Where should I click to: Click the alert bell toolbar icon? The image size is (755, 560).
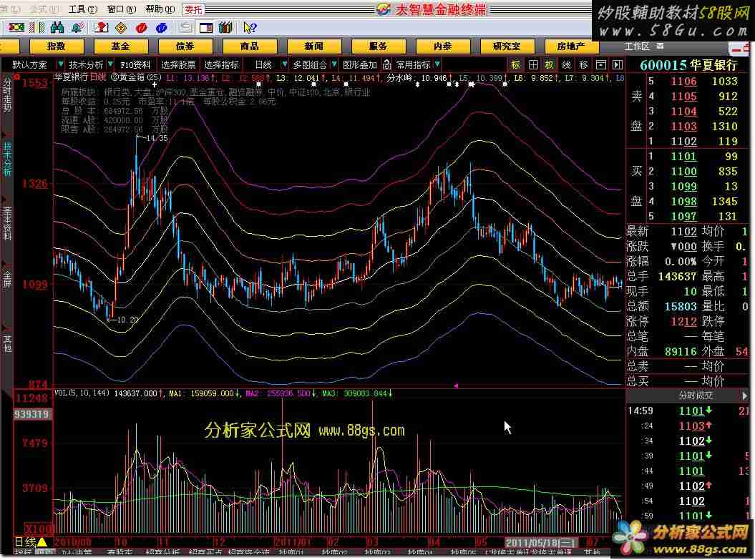click(77, 27)
